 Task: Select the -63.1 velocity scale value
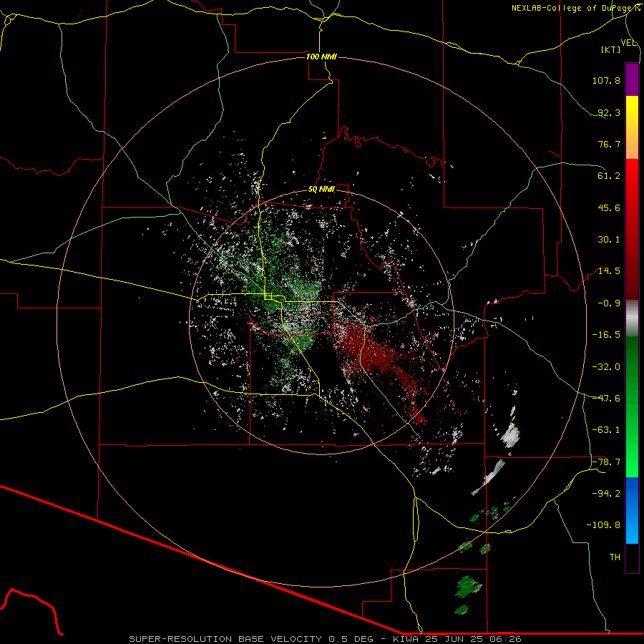606,430
